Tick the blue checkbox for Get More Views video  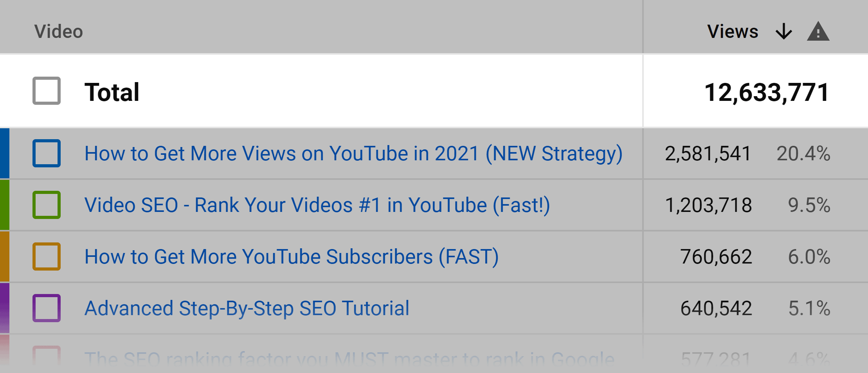pos(47,153)
